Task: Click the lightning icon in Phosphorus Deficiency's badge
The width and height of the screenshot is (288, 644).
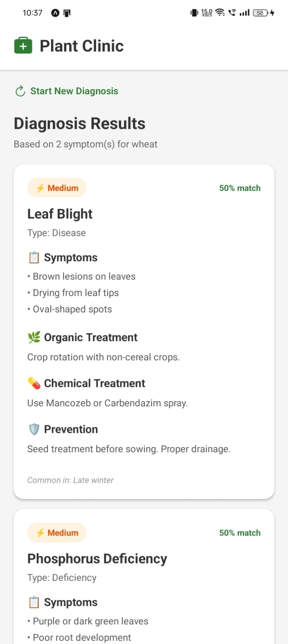Action: point(40,532)
